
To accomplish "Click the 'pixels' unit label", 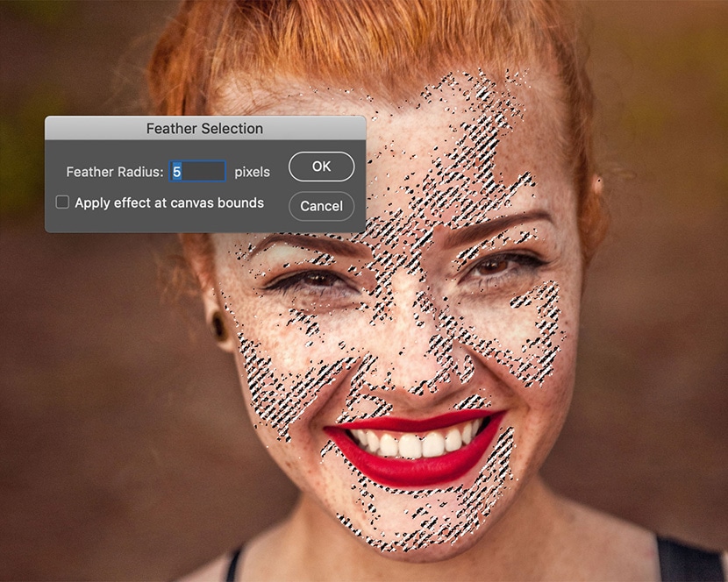I will point(252,172).
